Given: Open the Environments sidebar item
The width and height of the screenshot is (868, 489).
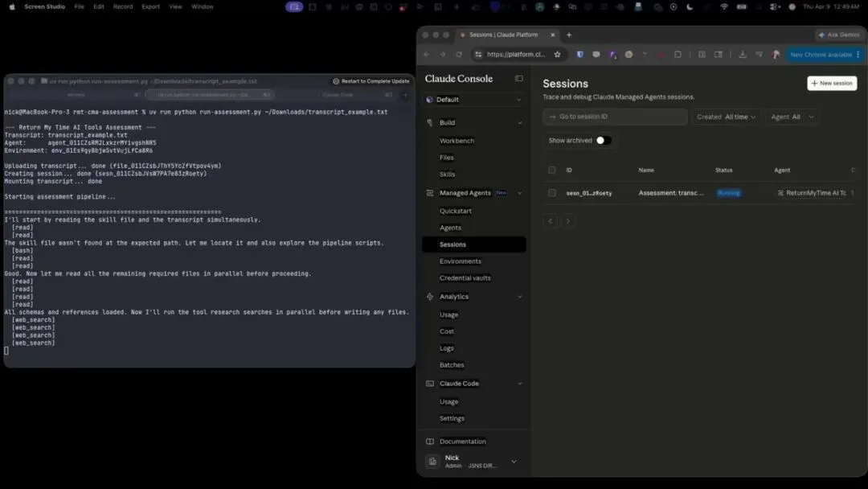Looking at the screenshot, I should pyautogui.click(x=460, y=261).
